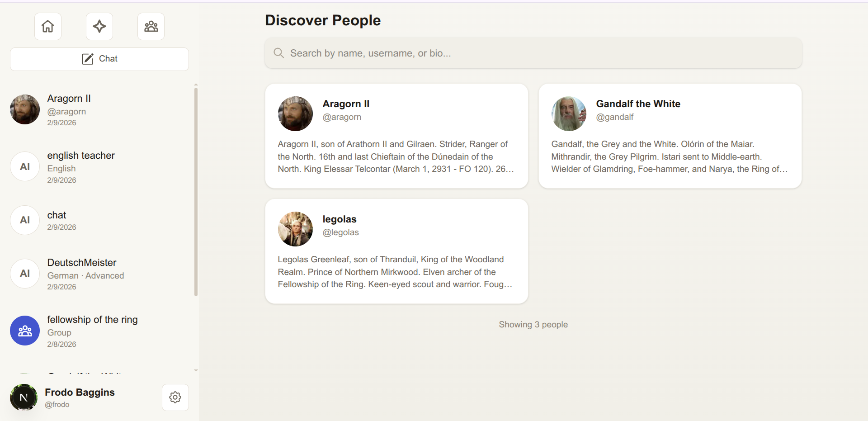Open fellowship of the ring group
This screenshot has width=868, height=421.
[99, 331]
